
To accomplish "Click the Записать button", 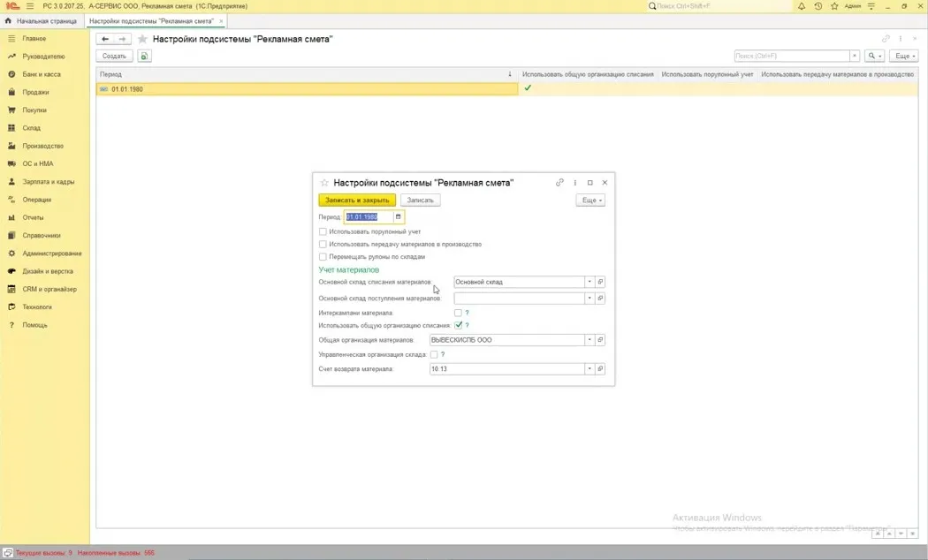I will coord(420,201).
